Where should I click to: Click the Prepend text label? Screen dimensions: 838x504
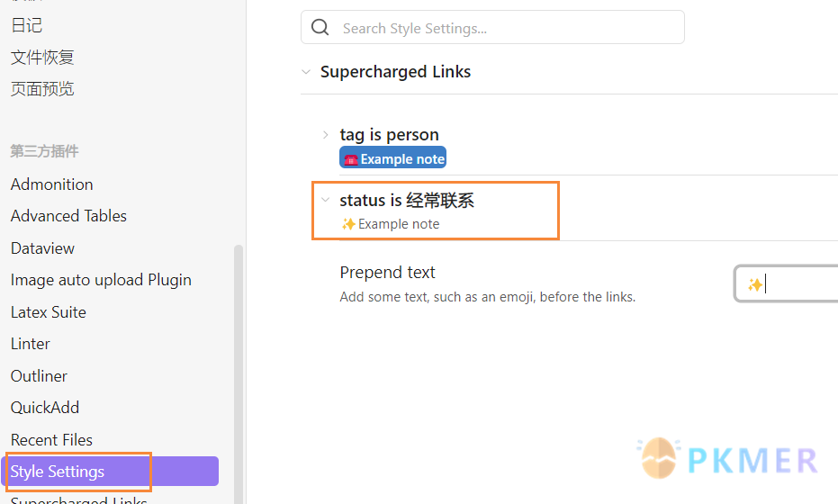tap(387, 273)
